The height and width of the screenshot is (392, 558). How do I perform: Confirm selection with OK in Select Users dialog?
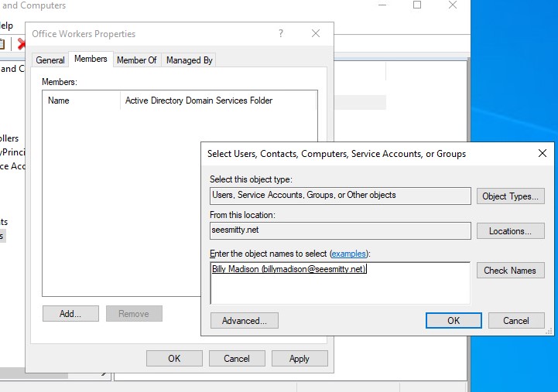pyautogui.click(x=454, y=321)
